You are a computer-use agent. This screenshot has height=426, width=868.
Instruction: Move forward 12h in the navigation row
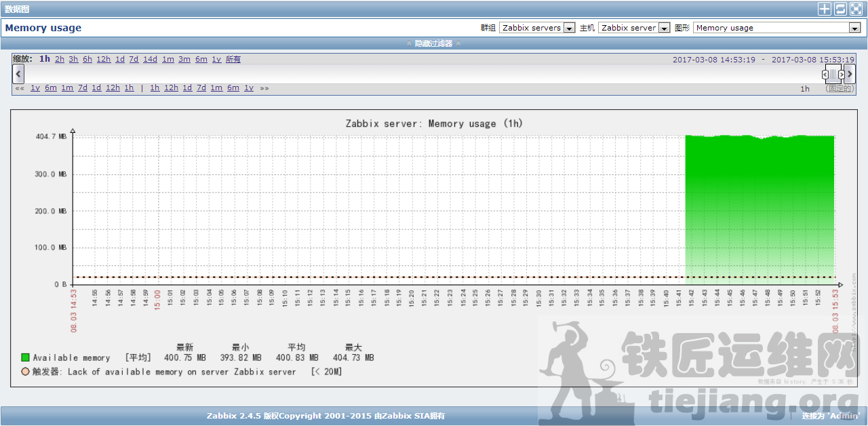point(172,88)
